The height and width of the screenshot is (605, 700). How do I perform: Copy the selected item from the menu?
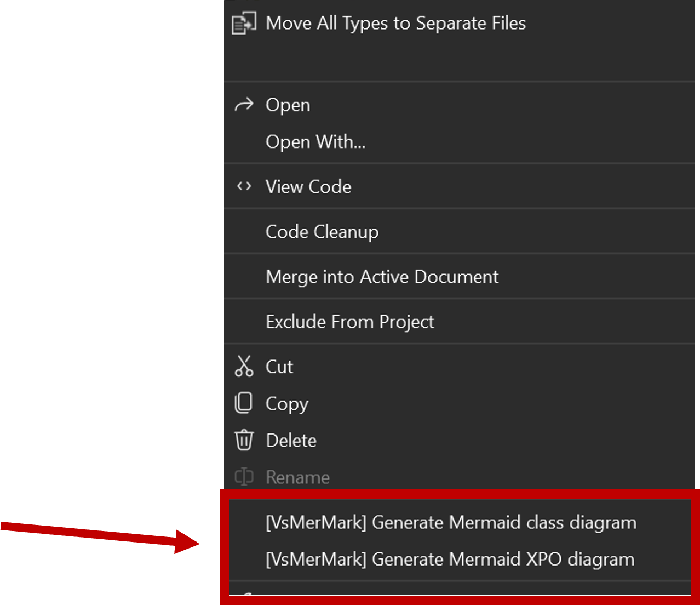(287, 403)
